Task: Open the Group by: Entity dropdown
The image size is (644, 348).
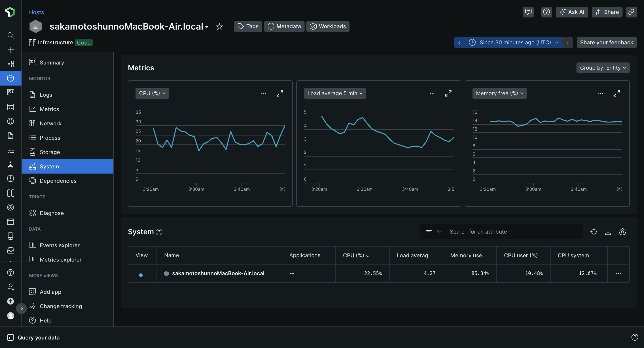Action: 603,68
